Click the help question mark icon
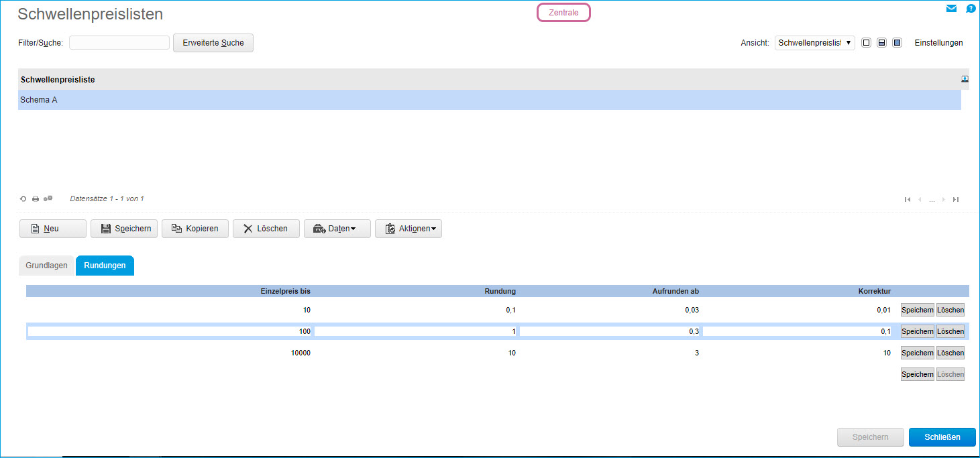Image resolution: width=980 pixels, height=458 pixels. point(971,9)
